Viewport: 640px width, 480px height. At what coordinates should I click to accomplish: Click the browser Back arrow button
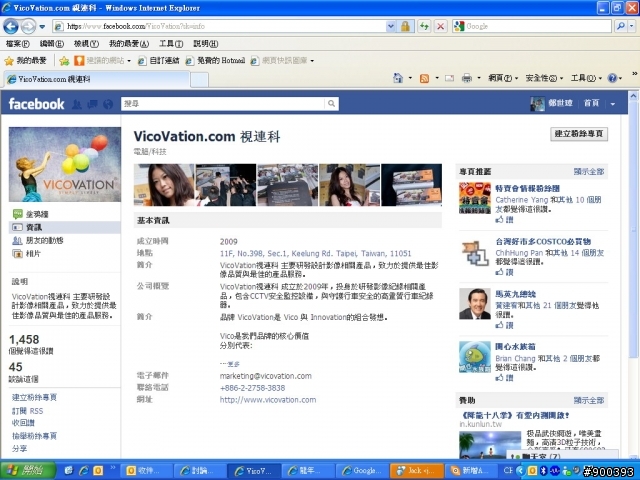(11, 27)
